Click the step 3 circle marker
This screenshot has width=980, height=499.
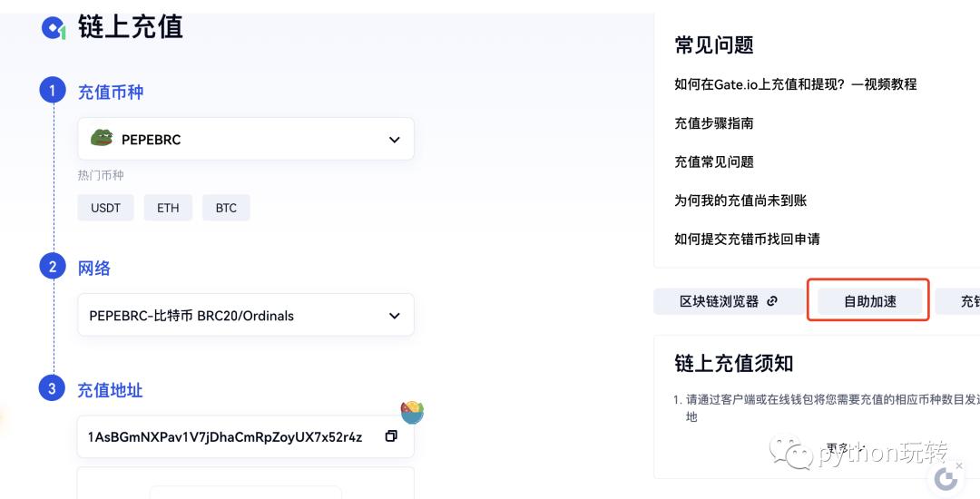53,388
